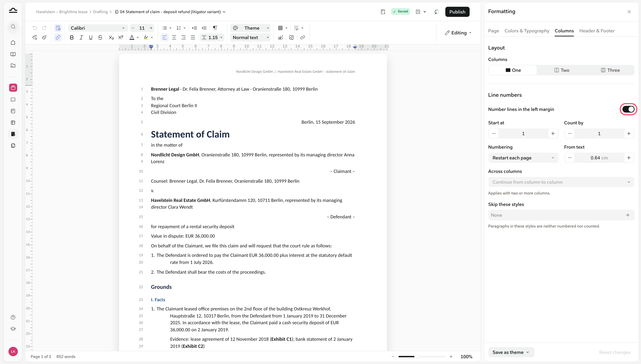
Task: Open the Normal text style dropdown
Action: pos(250,38)
